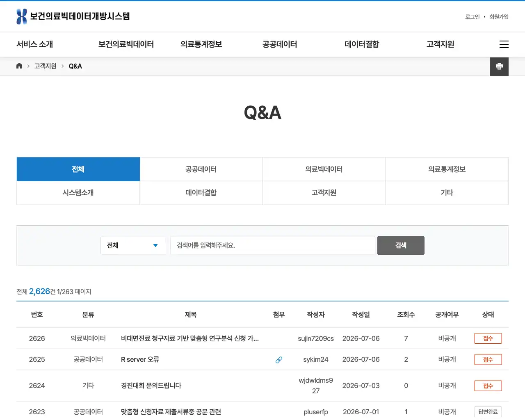Click the 공개여부 column header
The image size is (525, 420).
[447, 315]
